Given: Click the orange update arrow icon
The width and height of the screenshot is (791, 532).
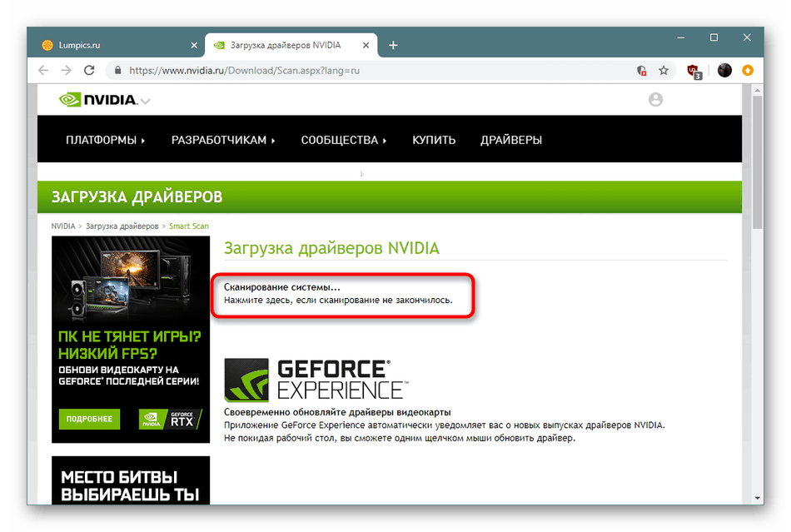Looking at the screenshot, I should [x=748, y=71].
